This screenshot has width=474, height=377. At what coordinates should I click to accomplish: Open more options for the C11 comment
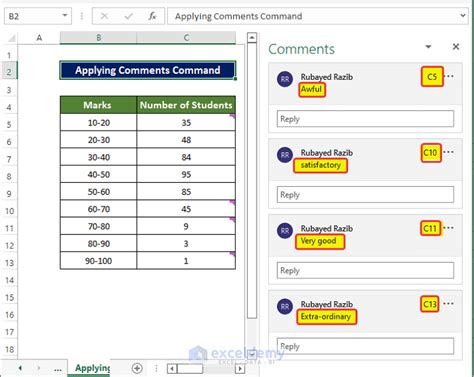[x=449, y=228]
